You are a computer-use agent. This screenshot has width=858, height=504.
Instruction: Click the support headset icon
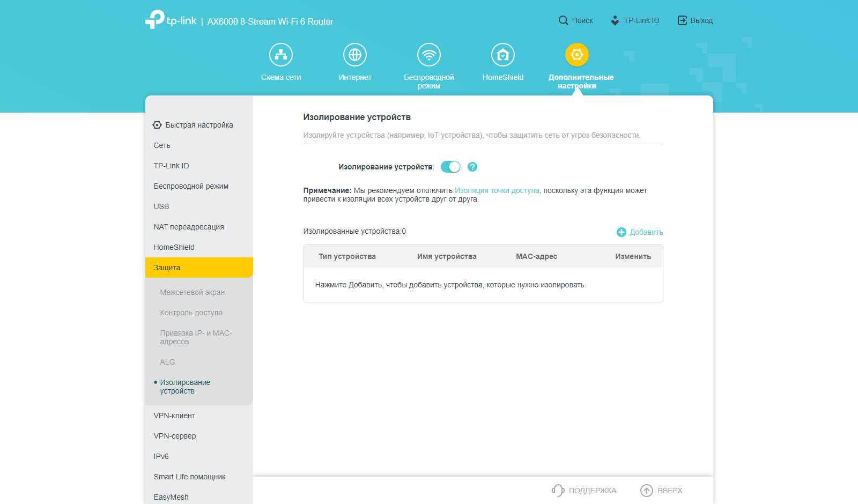[558, 491]
